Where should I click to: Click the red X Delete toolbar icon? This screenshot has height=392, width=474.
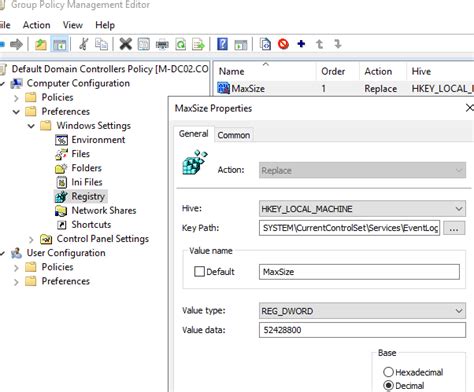click(126, 44)
